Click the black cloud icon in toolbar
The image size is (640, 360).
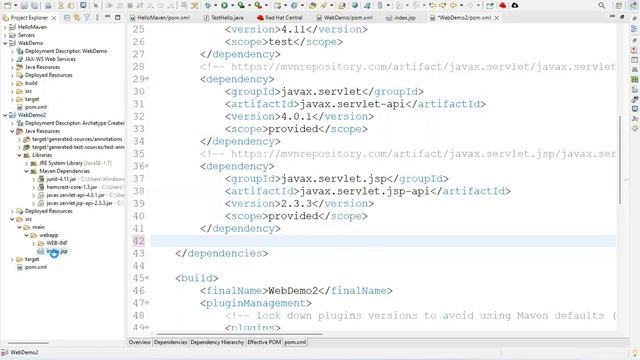pos(515,5)
